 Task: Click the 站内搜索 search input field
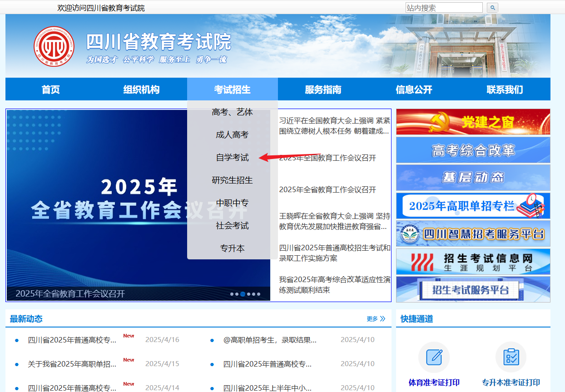point(443,8)
